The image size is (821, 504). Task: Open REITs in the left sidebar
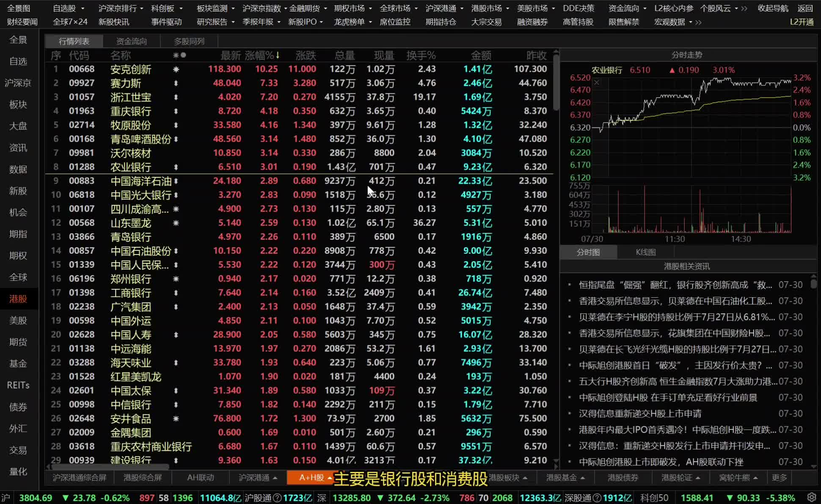(18, 385)
